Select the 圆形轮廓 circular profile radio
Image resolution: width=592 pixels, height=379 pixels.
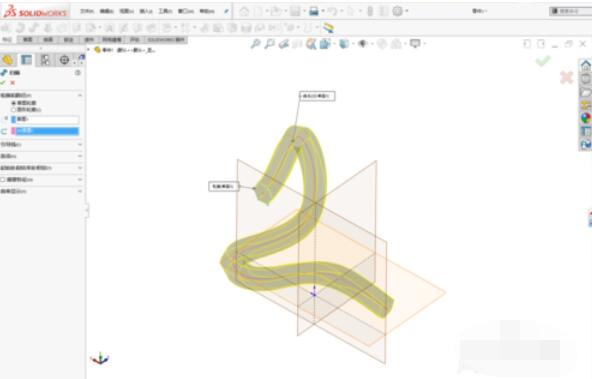coord(14,109)
